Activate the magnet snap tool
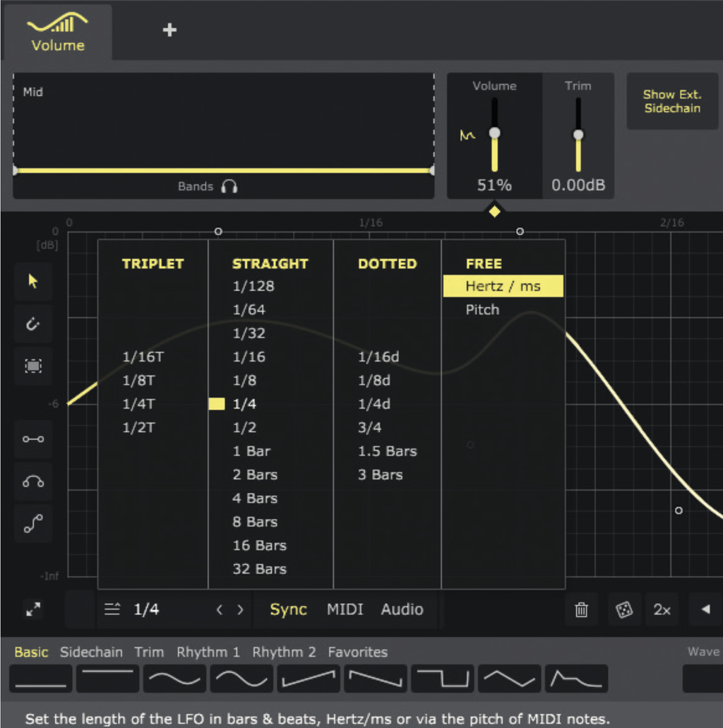The height and width of the screenshot is (728, 723). [33, 323]
